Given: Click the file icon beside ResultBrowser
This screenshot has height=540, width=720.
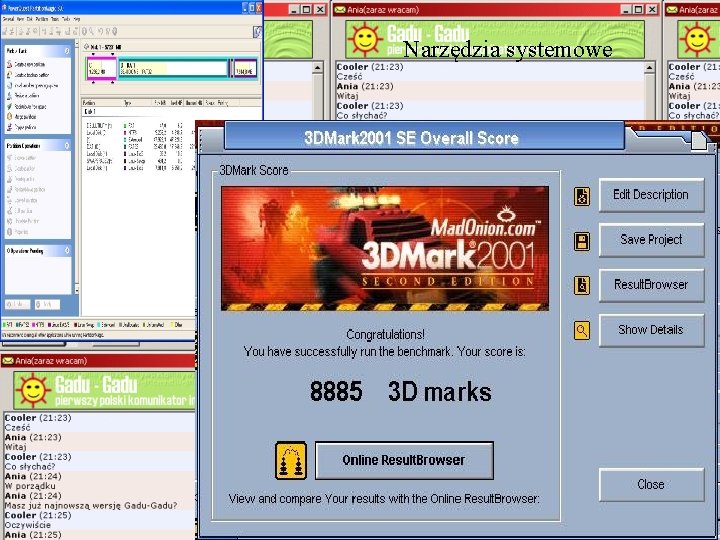Looking at the screenshot, I should coord(582,286).
